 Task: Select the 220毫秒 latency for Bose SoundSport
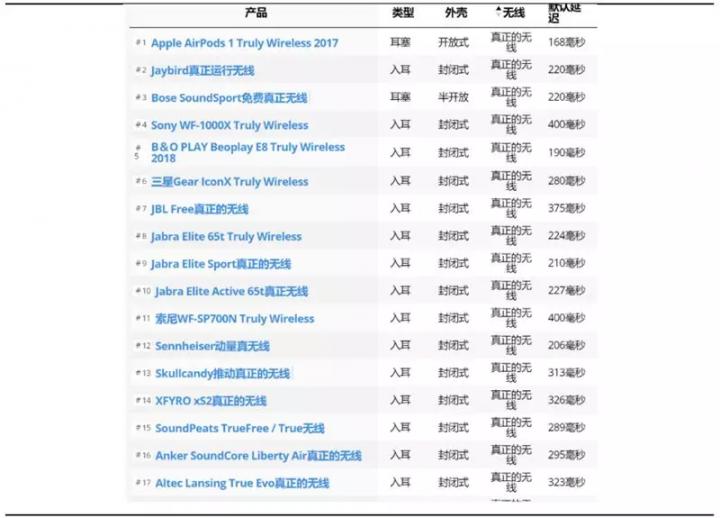[566, 97]
